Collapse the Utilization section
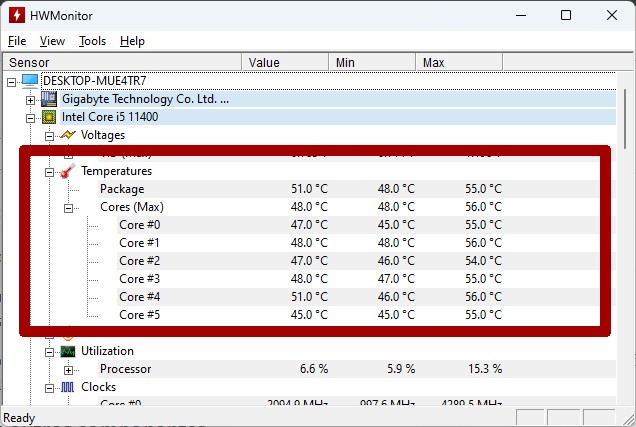This screenshot has height=427, width=636. click(49, 352)
